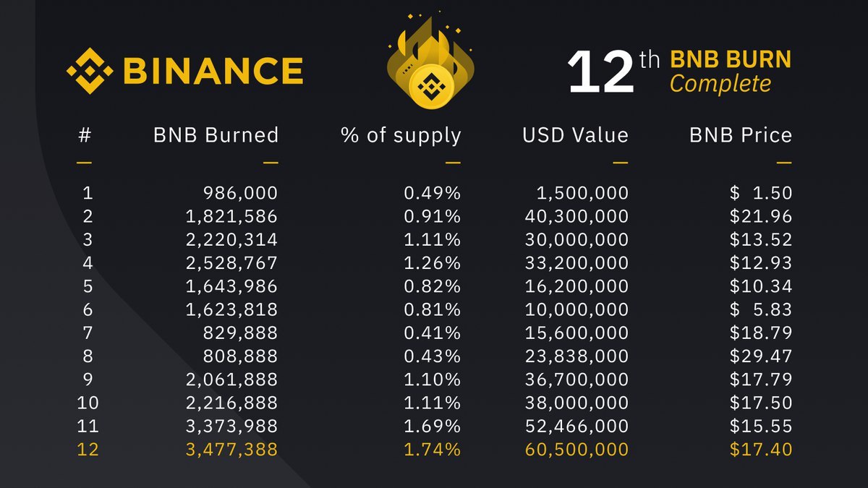Click the BINANCE wordmark text
The height and width of the screenshot is (488, 868).
pos(213,72)
